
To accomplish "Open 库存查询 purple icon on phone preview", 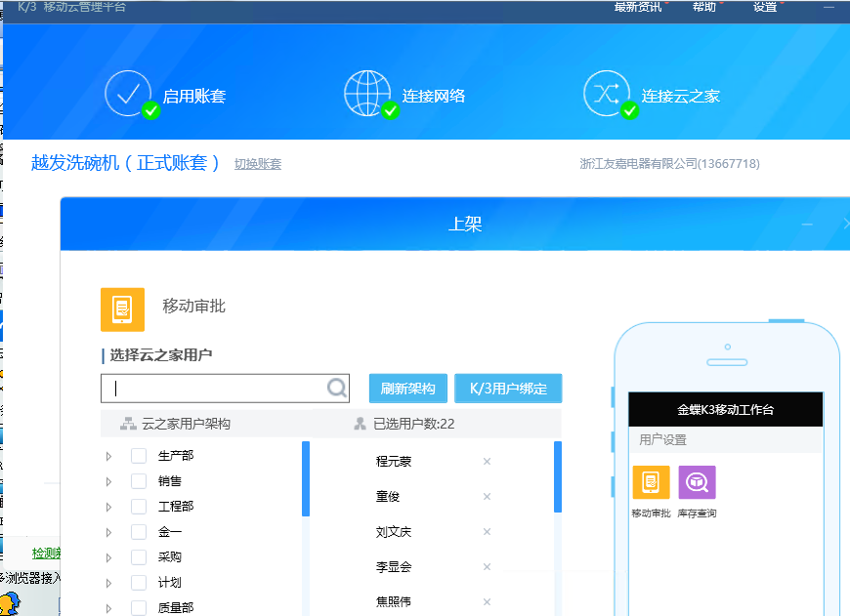I will [698, 482].
